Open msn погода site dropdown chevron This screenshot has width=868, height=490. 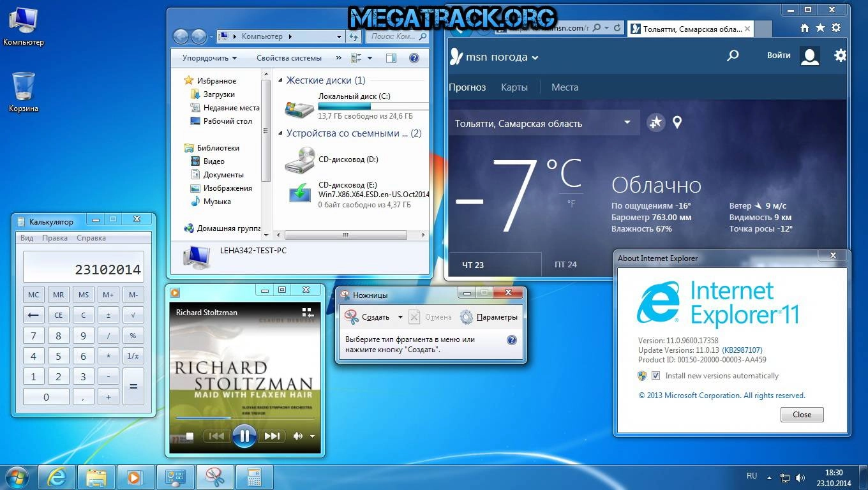click(535, 58)
